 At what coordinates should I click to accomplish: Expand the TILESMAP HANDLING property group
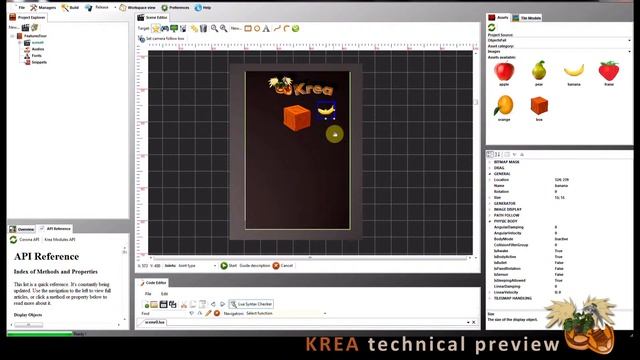point(490,298)
